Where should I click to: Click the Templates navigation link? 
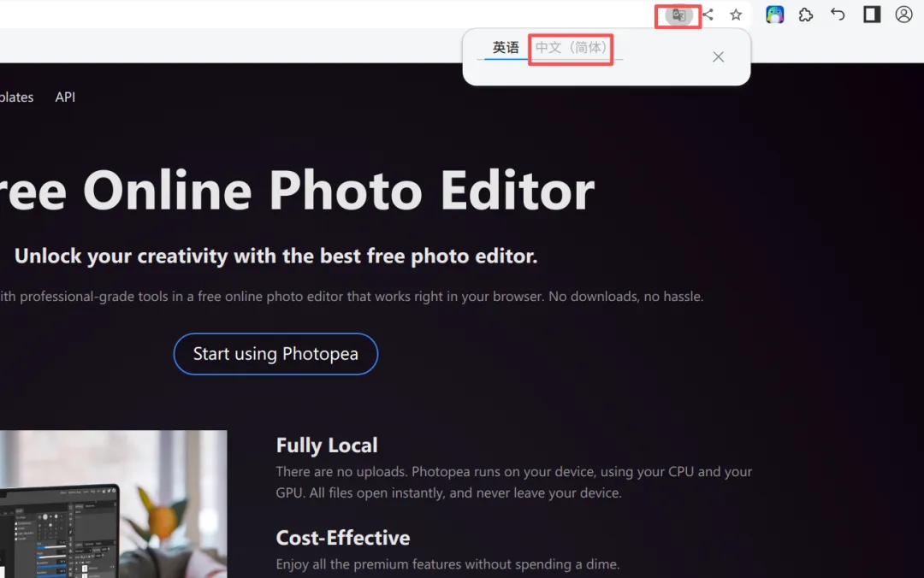(16, 97)
